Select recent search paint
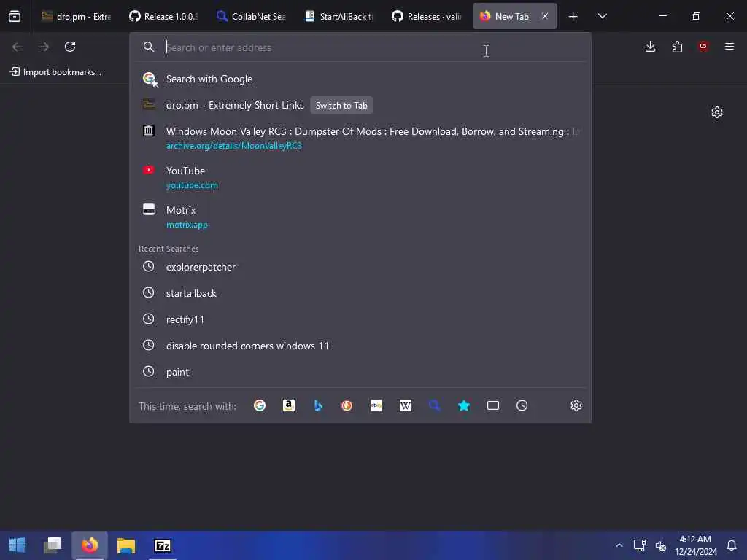Screen dimensions: 747x560 click(x=360, y=372)
